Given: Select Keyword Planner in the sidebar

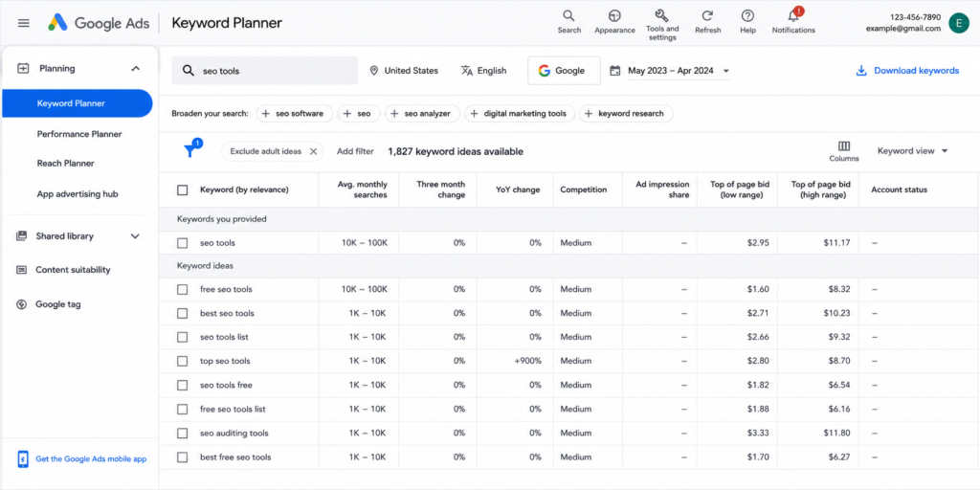Looking at the screenshot, I should pyautogui.click(x=77, y=103).
